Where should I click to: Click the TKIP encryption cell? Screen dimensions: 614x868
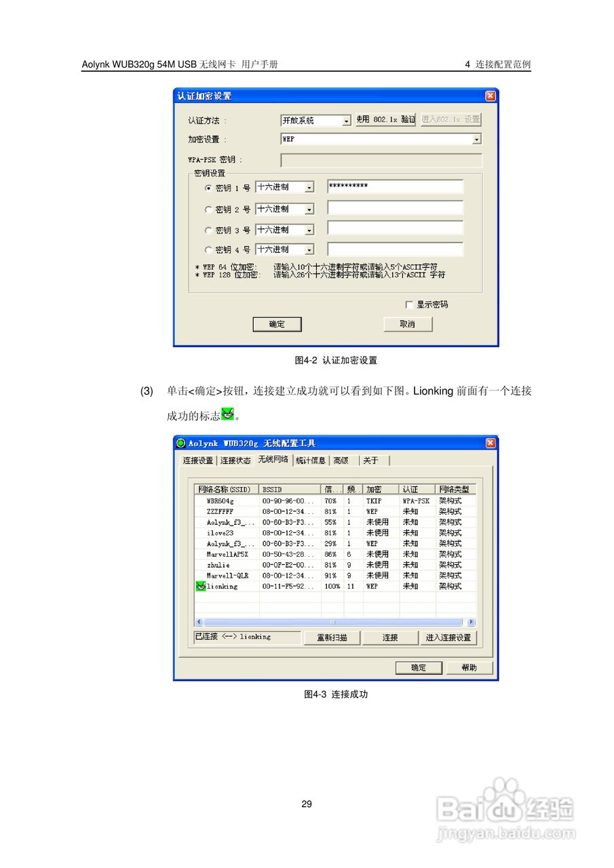tap(375, 500)
